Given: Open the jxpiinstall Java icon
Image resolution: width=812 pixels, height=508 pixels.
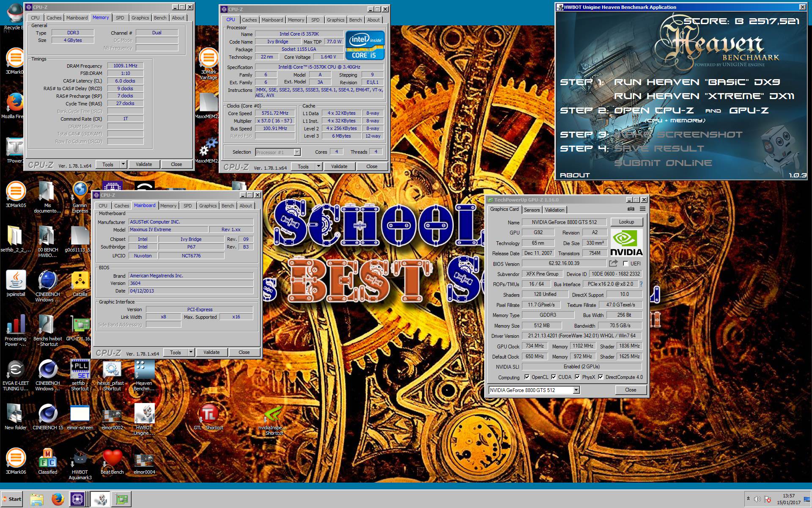Looking at the screenshot, I should coord(16,284).
